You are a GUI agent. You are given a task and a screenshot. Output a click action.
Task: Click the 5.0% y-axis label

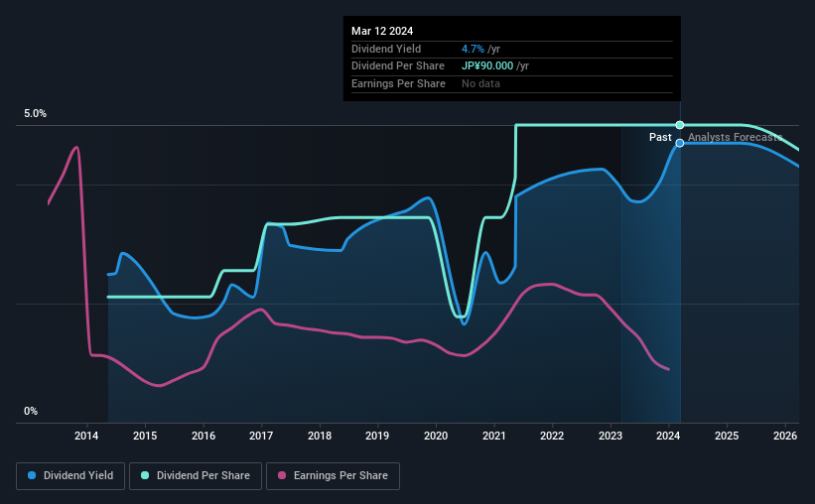point(35,114)
